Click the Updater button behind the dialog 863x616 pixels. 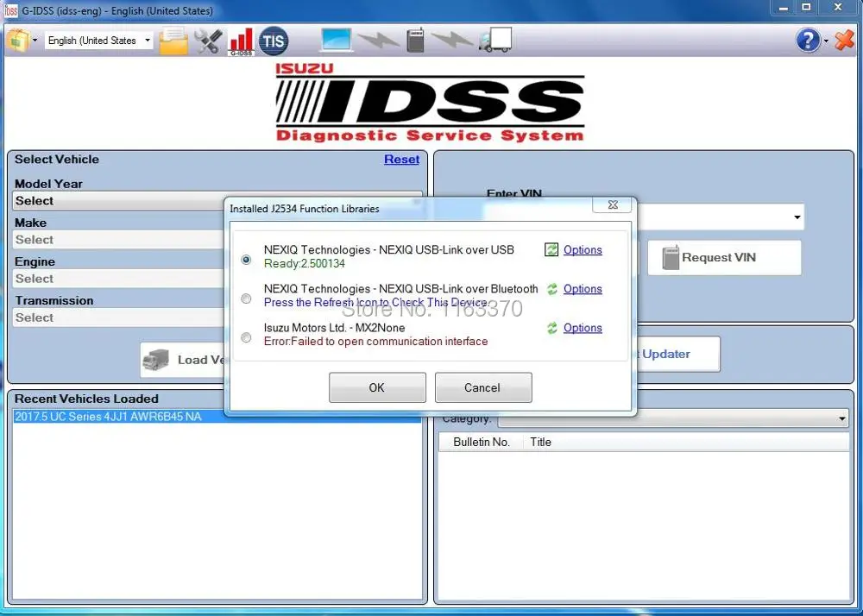(x=678, y=354)
